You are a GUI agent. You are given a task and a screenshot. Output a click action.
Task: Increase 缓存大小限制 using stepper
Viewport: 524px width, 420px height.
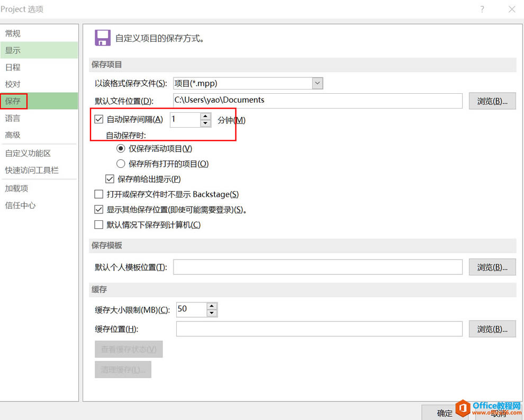tap(212, 306)
